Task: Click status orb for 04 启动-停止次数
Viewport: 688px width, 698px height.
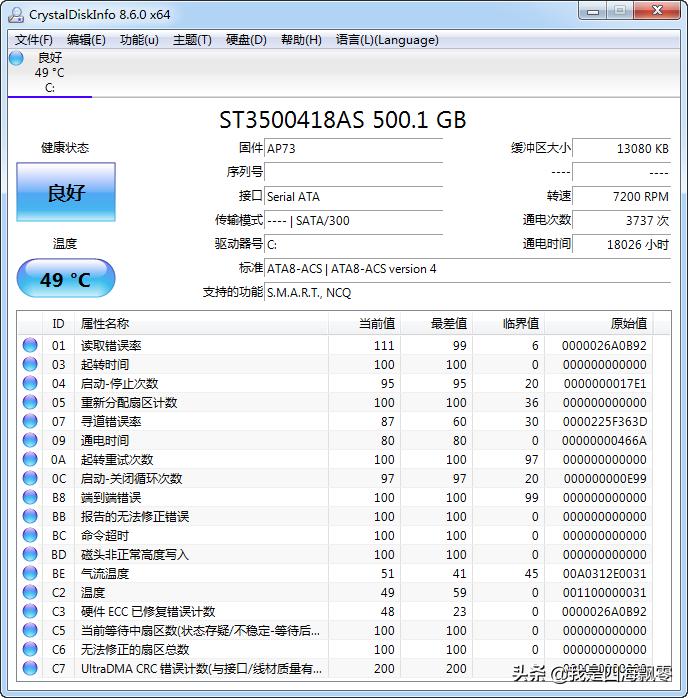Action: (x=30, y=383)
